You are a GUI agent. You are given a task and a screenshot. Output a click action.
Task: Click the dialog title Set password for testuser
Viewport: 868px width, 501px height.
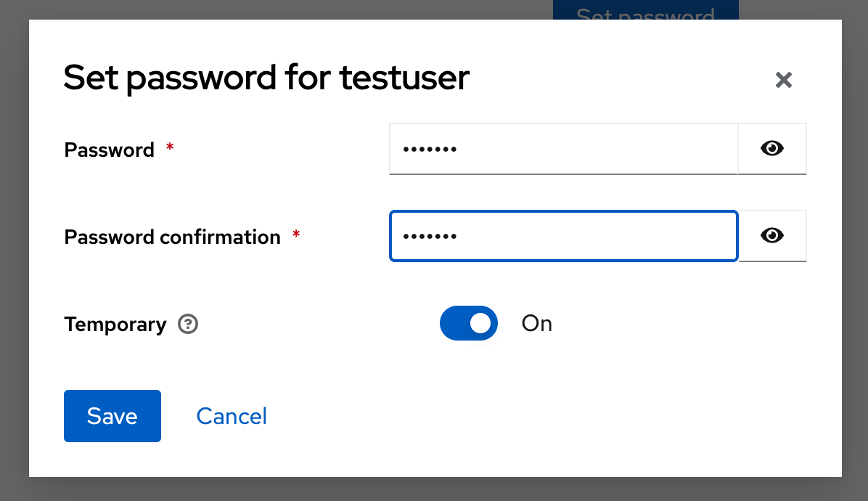pyautogui.click(x=266, y=78)
